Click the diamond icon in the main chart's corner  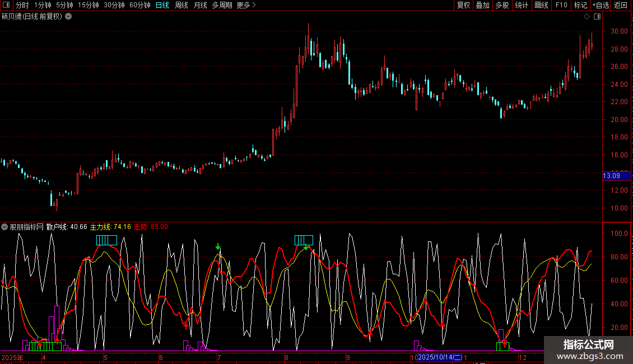tap(587, 17)
